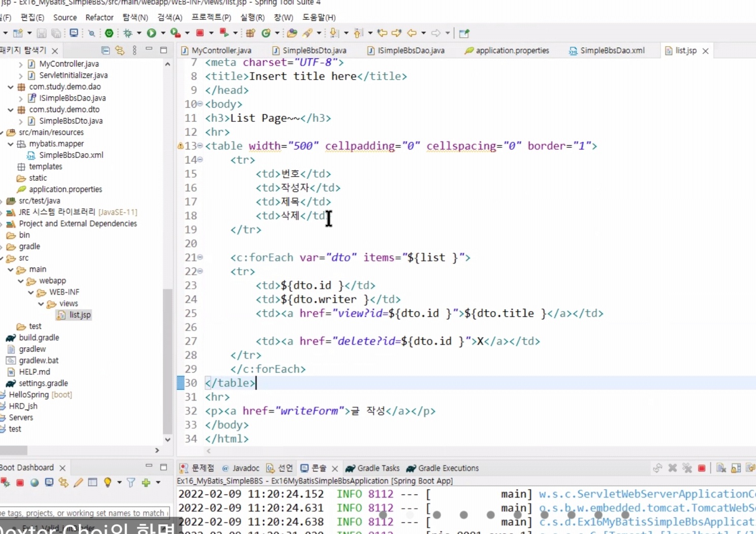Click the Run with external tools icon
Image resolution: width=756 pixels, height=534 pixels.
tap(175, 33)
